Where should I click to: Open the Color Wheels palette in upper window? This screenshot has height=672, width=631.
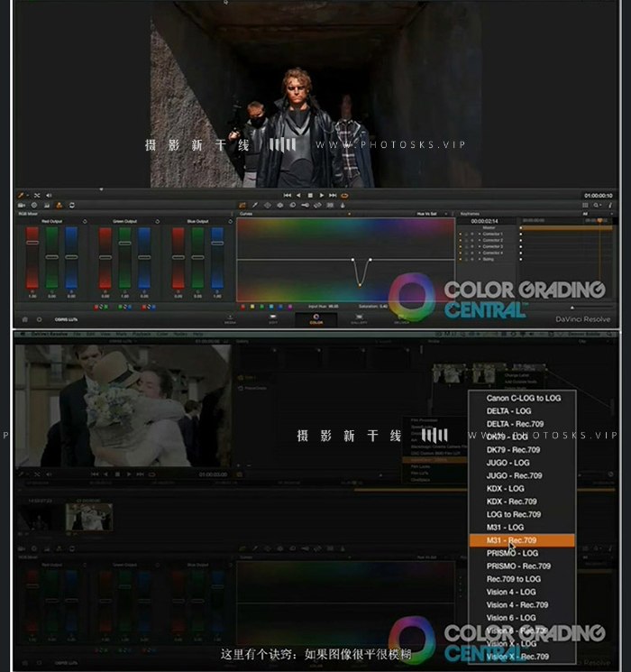point(34,206)
